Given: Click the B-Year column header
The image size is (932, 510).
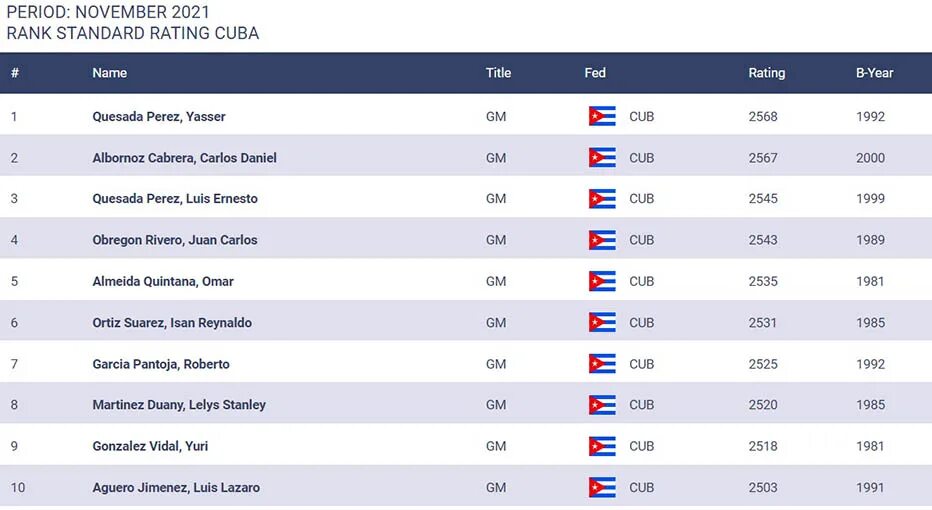Looking at the screenshot, I should tap(874, 73).
